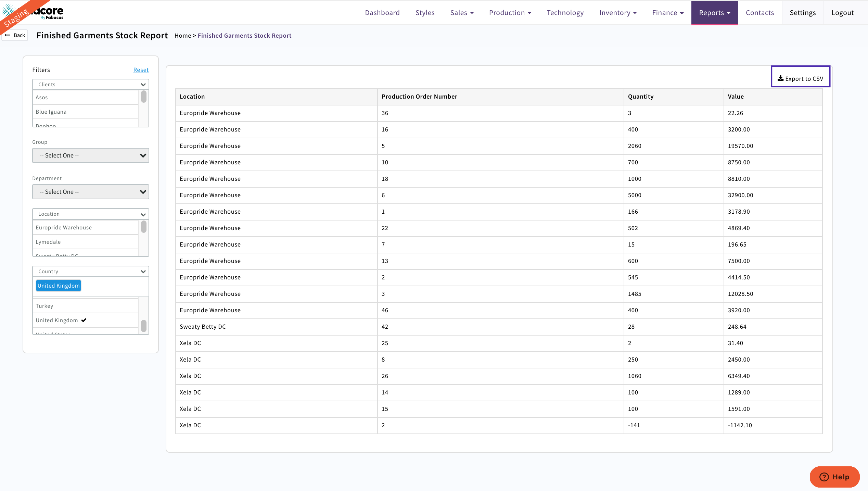
Task: Select Turkey in the country list
Action: click(44, 306)
